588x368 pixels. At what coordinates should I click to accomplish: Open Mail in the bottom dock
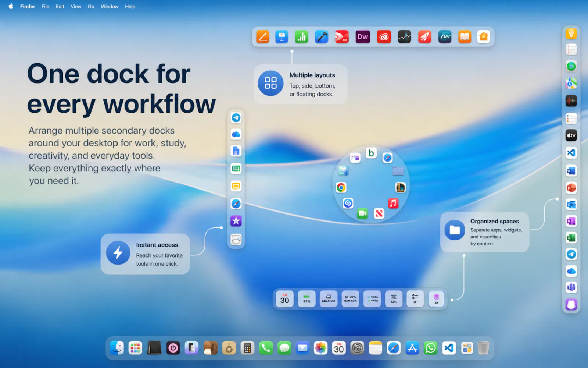click(x=302, y=348)
